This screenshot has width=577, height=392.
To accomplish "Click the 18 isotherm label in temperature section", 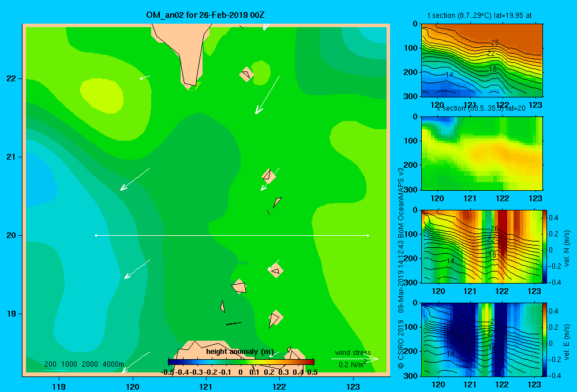I will tap(493, 69).
